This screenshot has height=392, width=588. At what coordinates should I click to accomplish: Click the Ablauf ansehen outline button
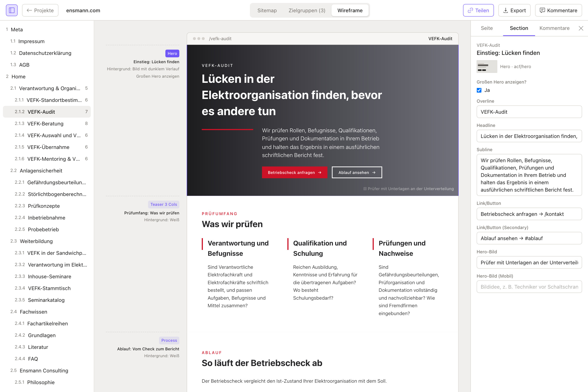[357, 172]
